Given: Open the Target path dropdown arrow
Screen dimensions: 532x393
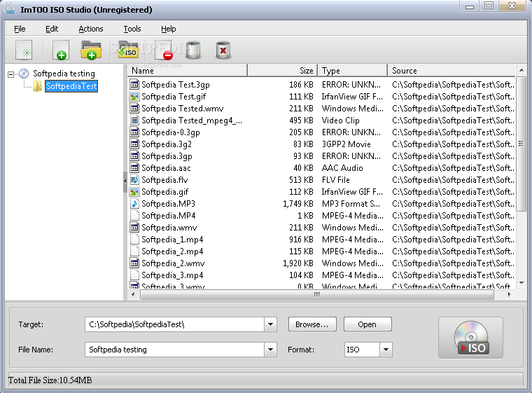Looking at the screenshot, I should (x=270, y=324).
